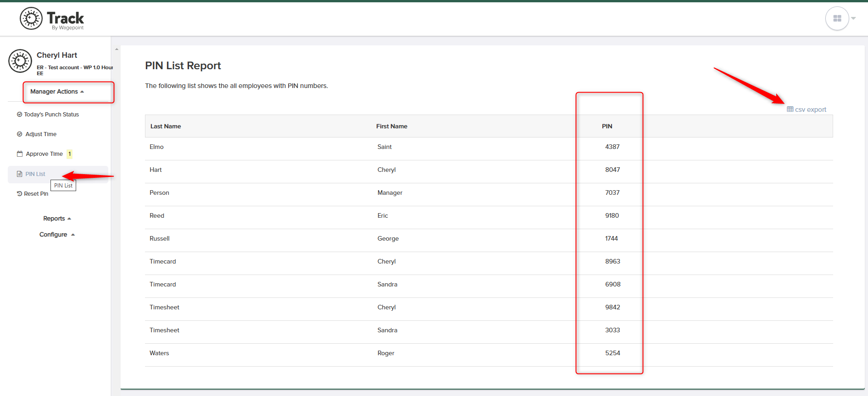This screenshot has height=396, width=868.
Task: Select last name Waters cell
Action: click(159, 353)
